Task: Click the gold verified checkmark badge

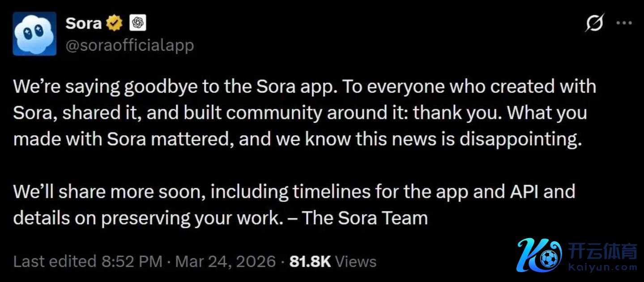Action: [x=115, y=23]
